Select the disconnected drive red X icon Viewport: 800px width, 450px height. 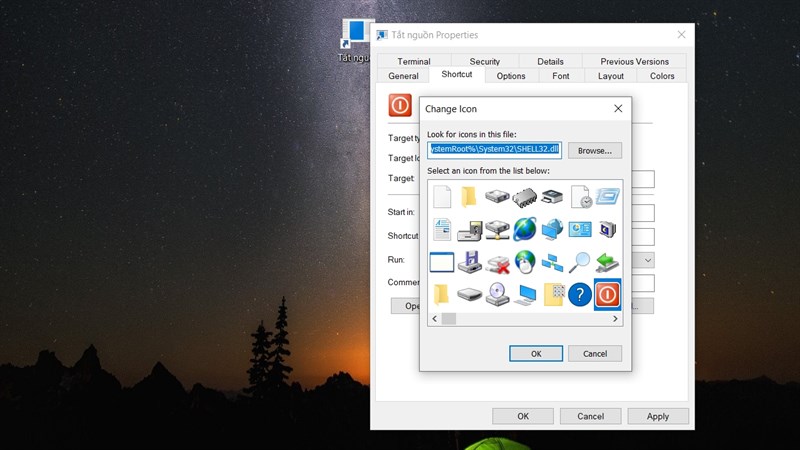coord(497,264)
